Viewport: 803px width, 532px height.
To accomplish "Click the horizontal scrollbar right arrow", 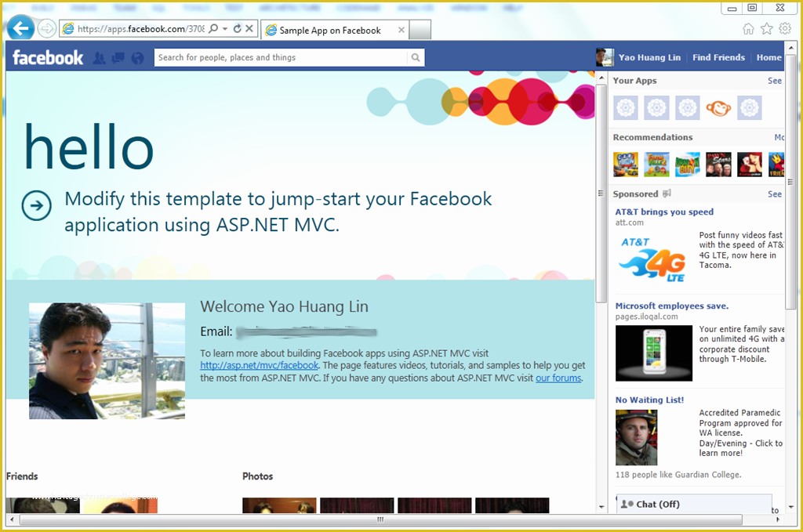I will point(777,519).
